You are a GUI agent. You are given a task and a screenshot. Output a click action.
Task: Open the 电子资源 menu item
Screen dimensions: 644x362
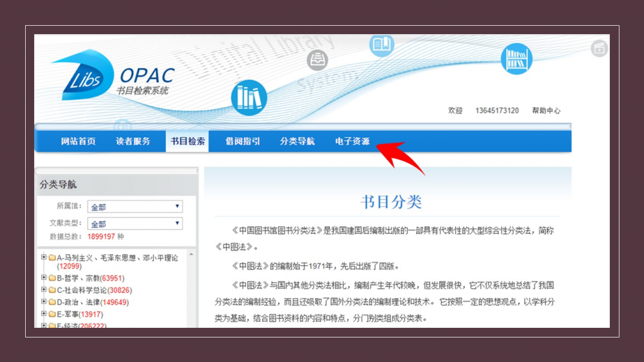click(352, 142)
